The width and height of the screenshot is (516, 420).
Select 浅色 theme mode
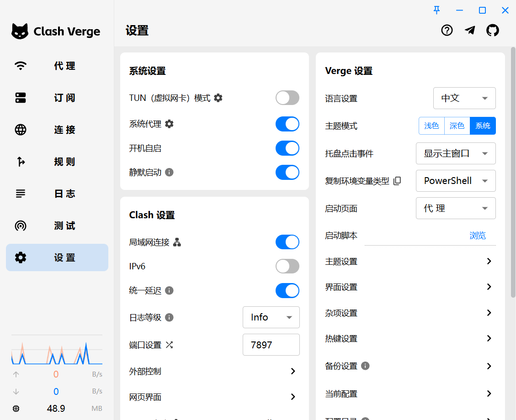431,126
